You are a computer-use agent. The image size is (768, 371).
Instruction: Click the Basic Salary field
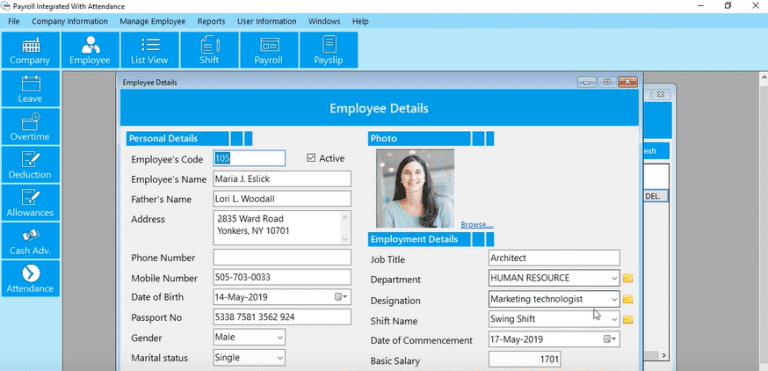click(525, 359)
